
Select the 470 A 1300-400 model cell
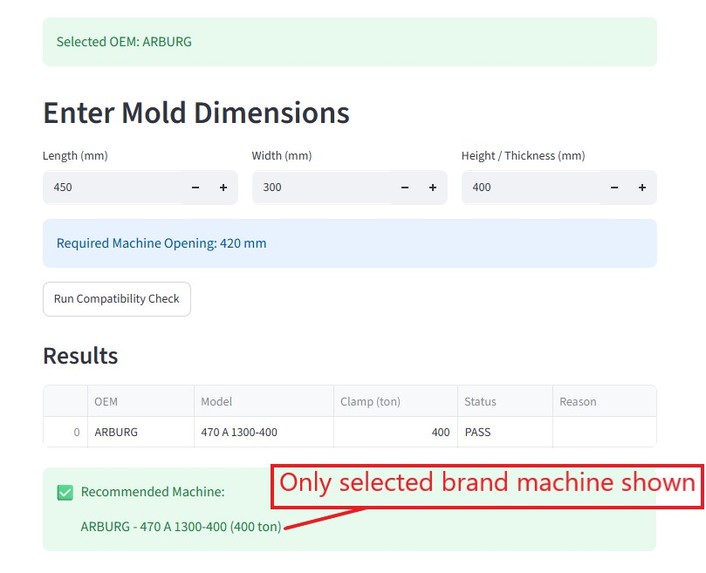click(264, 432)
